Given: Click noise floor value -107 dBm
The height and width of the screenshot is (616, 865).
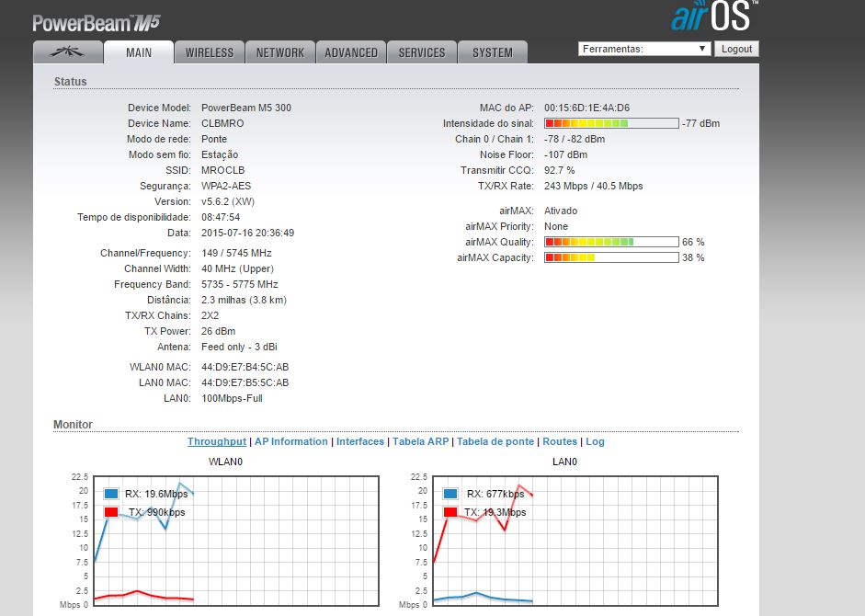Looking at the screenshot, I should 565,154.
